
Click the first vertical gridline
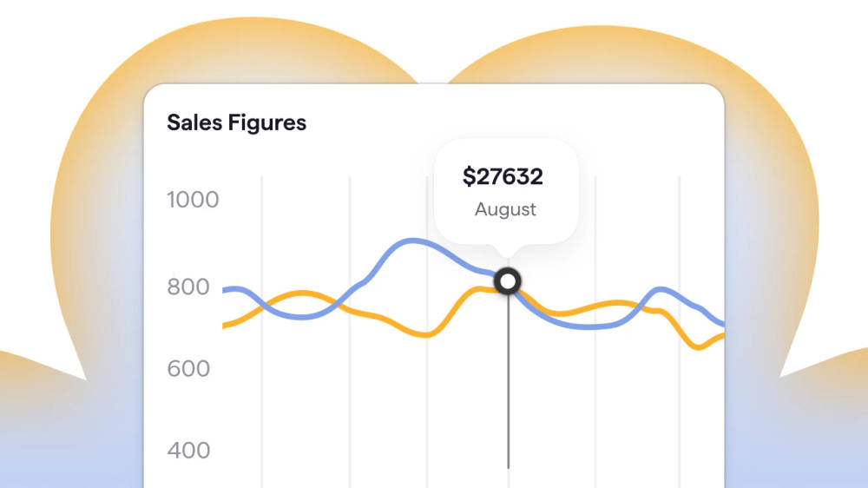(261, 333)
